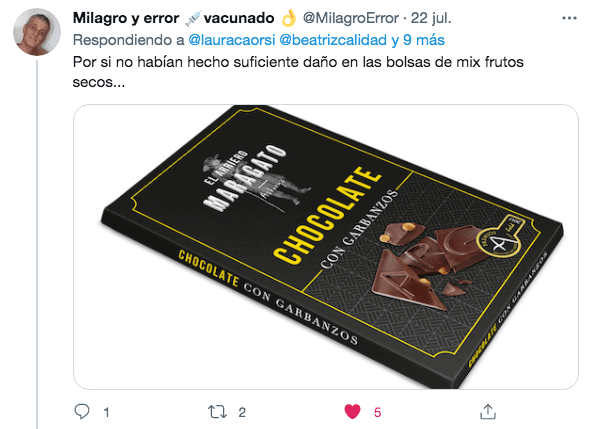Open the reply speech bubble icon
The height and width of the screenshot is (429, 594).
point(82,411)
